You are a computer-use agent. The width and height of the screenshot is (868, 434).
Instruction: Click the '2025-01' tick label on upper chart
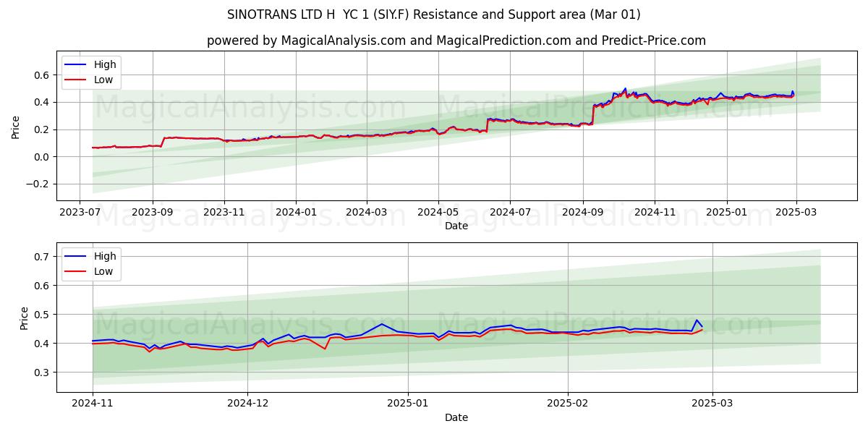[726, 212]
